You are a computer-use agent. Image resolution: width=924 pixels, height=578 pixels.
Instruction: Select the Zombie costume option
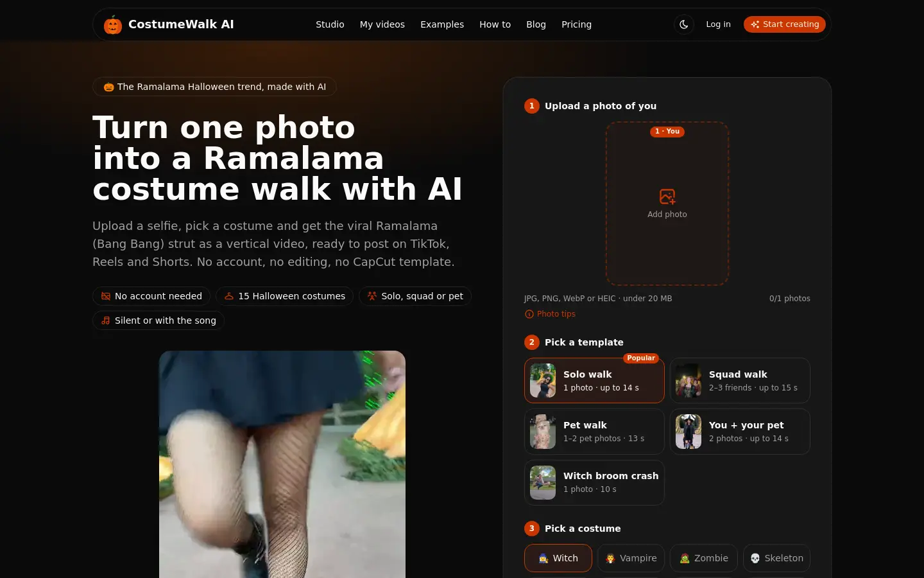coord(704,558)
